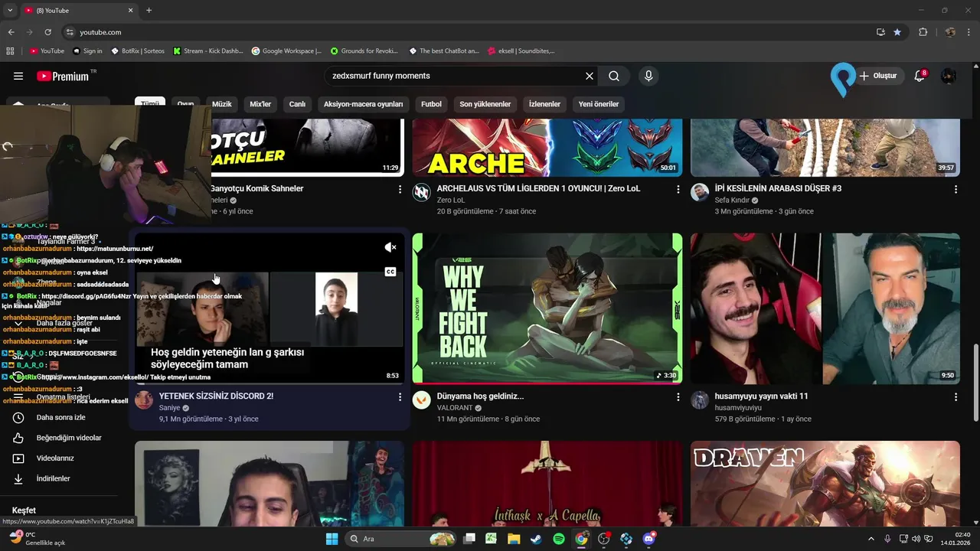This screenshot has width=980, height=551.
Task: Select the İzlenenler filter chip
Action: click(x=544, y=104)
